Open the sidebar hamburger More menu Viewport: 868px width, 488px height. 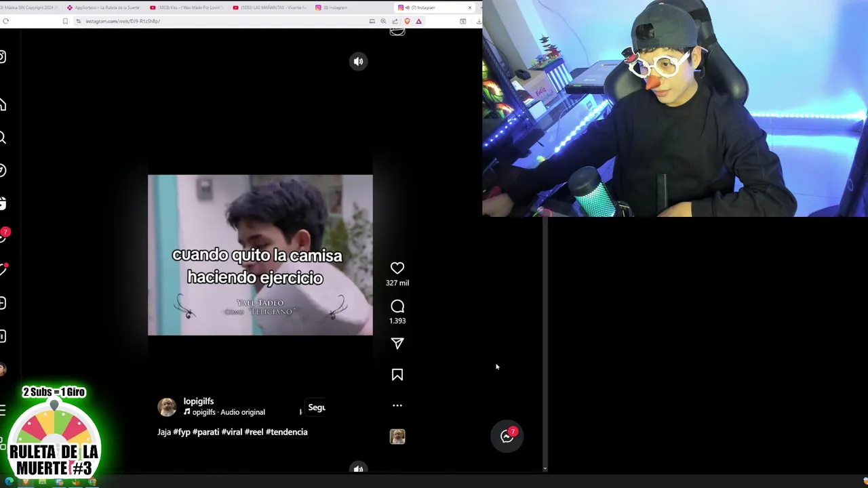point(3,410)
